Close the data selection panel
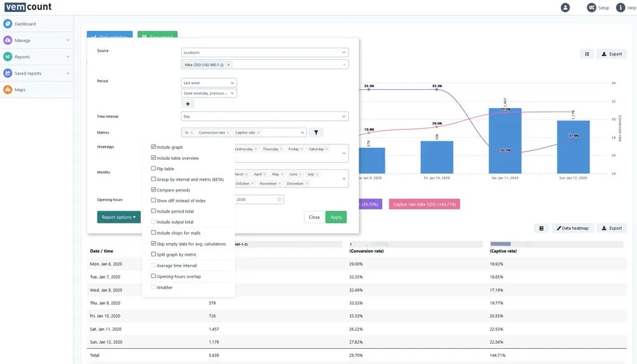Viewport: 637px width, 364px height. pyautogui.click(x=314, y=217)
